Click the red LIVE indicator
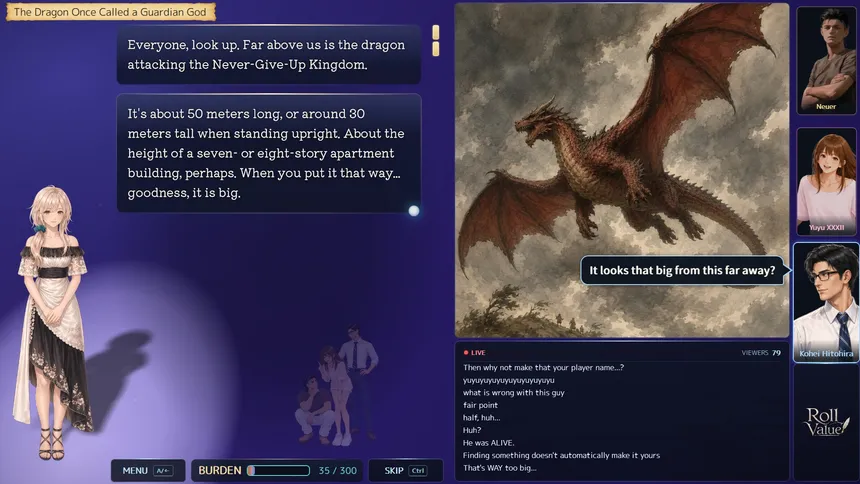This screenshot has width=860, height=484. point(474,353)
